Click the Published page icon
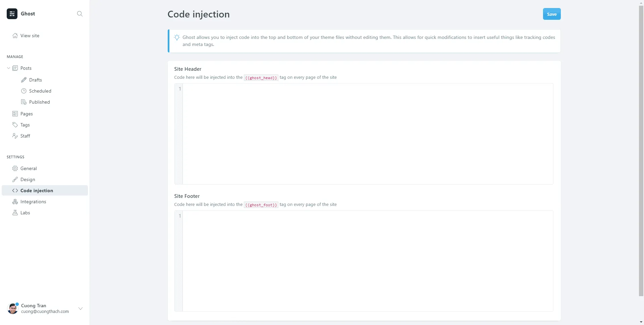 (x=24, y=102)
